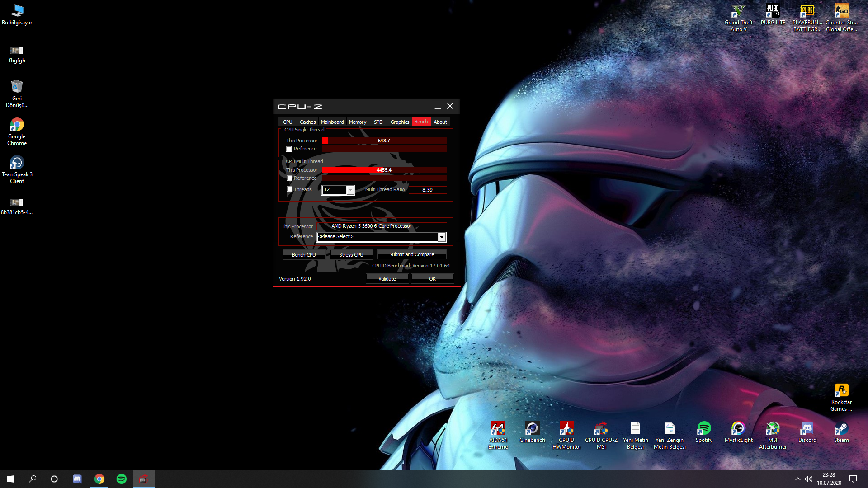This screenshot has width=868, height=488.
Task: Enable Single Thread Reference checkbox
Action: (289, 149)
